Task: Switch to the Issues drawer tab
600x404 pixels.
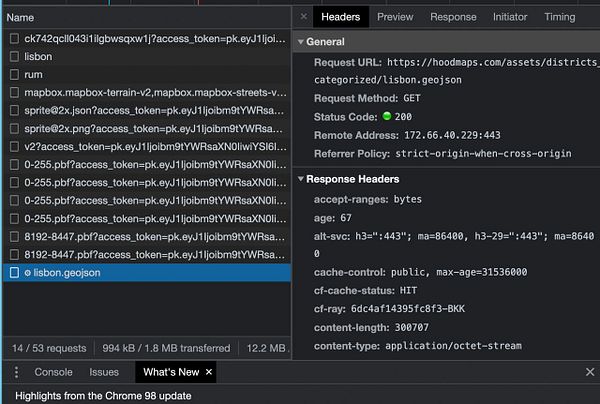Action: [x=104, y=372]
